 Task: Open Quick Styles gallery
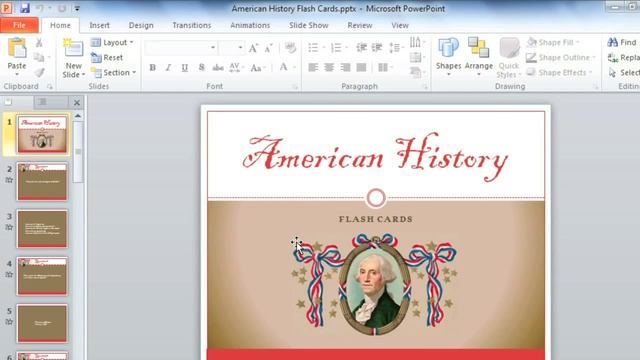pos(509,57)
